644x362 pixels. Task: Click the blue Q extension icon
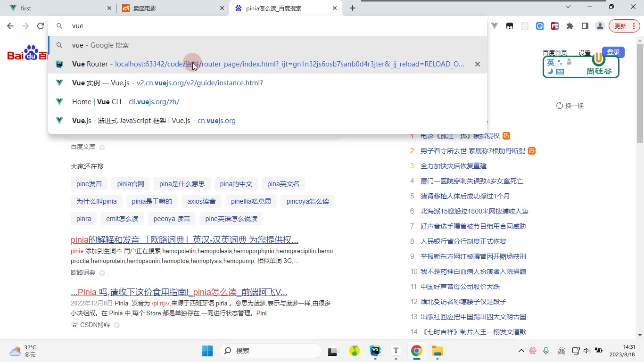pyautogui.click(x=540, y=26)
